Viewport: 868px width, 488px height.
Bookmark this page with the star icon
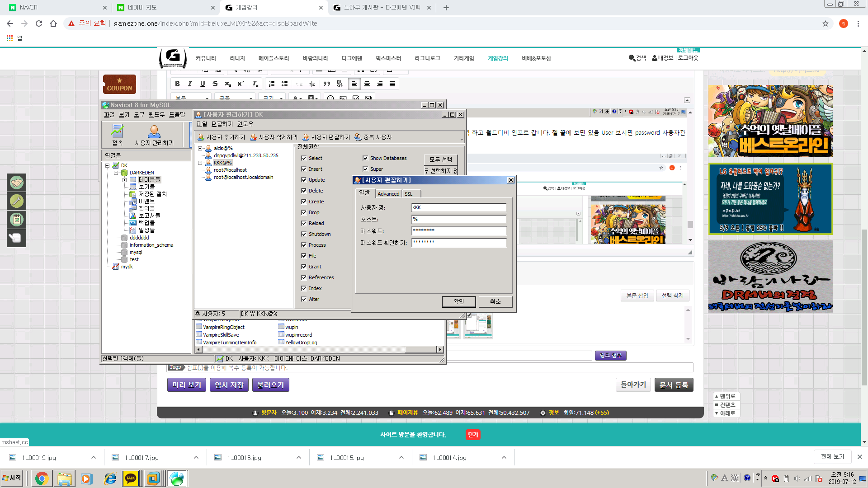[x=826, y=23]
